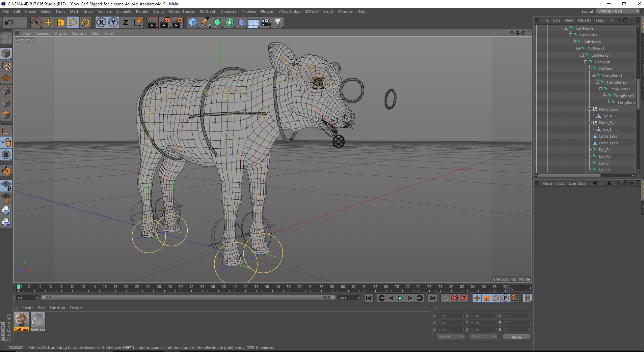Open the MoGraph menu
The width and height of the screenshot is (644, 352).
pyautogui.click(x=208, y=11)
